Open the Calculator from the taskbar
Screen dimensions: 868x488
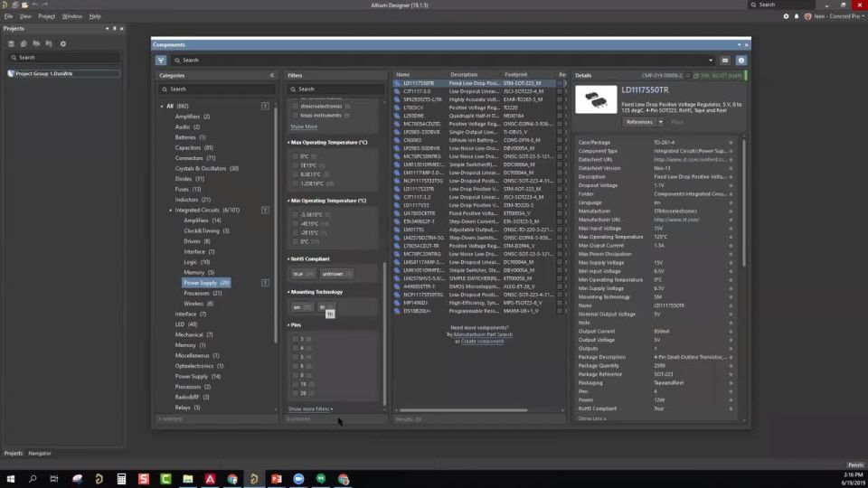point(121,479)
